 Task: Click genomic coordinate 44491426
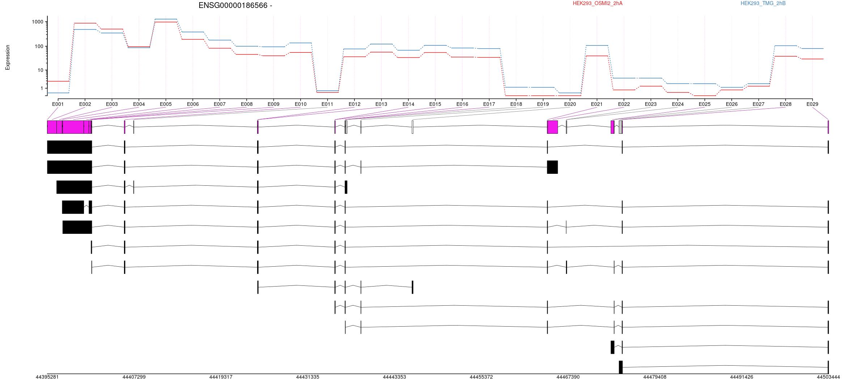pos(741,377)
